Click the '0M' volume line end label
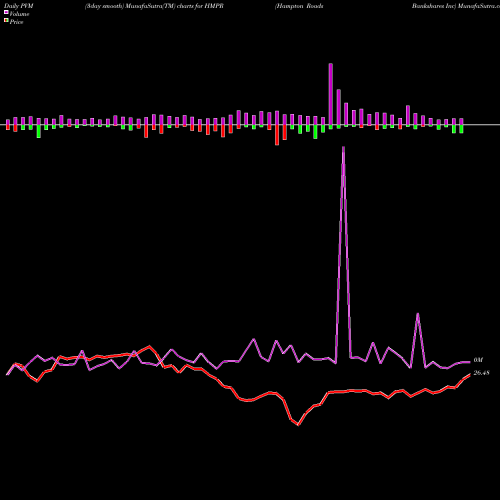Viewport: 500px width, 500px height. [x=478, y=360]
